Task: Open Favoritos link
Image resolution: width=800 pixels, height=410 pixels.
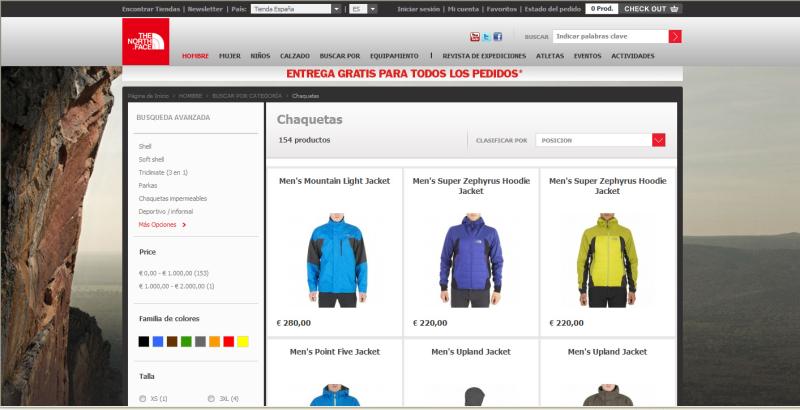Action: point(502,9)
